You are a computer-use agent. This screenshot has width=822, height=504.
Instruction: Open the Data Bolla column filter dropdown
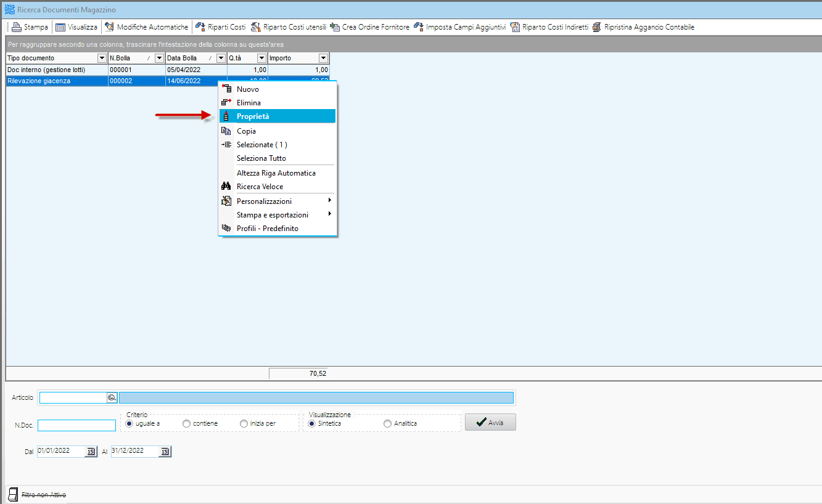coord(221,58)
